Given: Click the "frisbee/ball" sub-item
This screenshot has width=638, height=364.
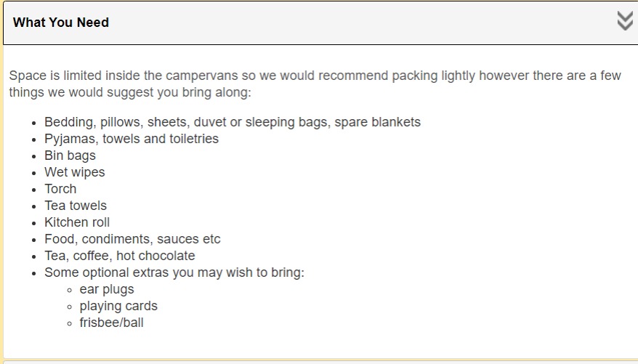Looking at the screenshot, I should pyautogui.click(x=111, y=323).
